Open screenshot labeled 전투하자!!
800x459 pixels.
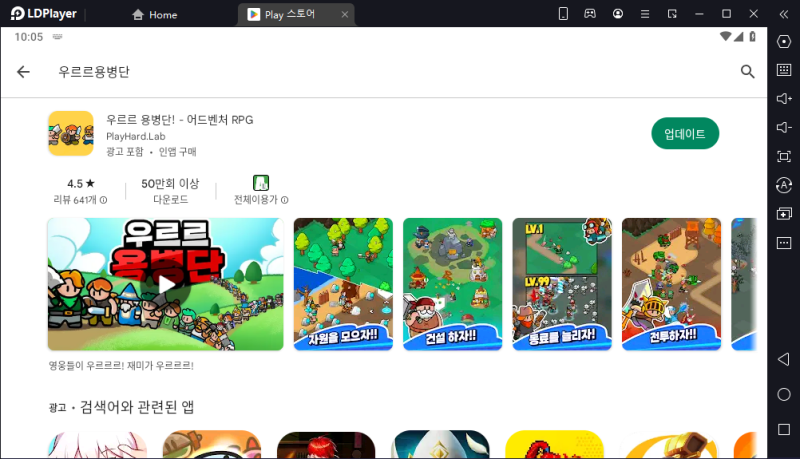tap(671, 284)
